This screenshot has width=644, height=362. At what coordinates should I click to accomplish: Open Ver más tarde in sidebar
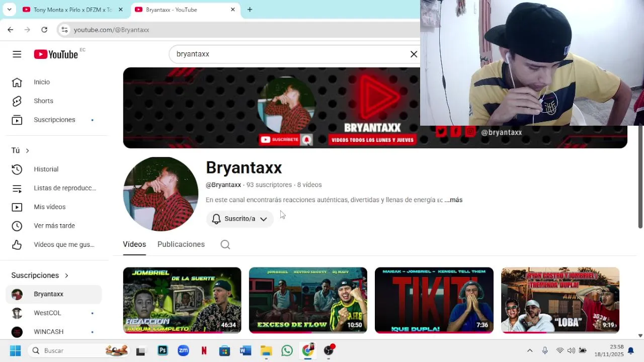coord(54,226)
